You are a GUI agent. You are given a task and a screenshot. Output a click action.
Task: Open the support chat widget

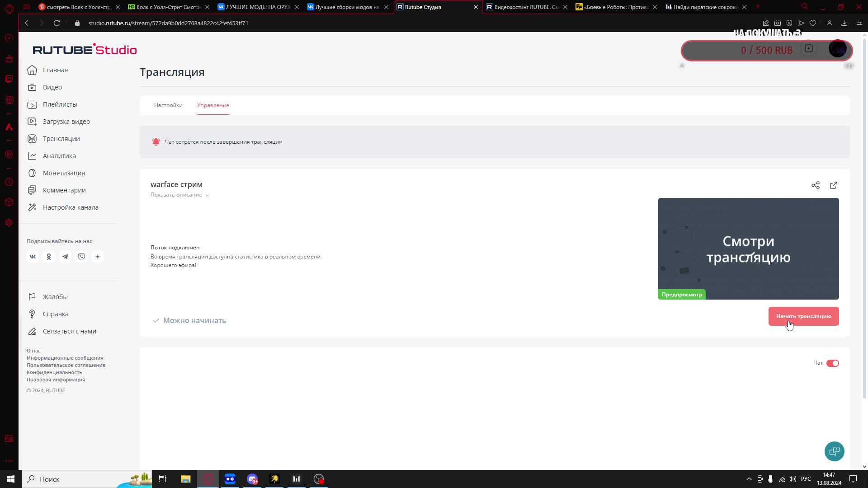[834, 451]
